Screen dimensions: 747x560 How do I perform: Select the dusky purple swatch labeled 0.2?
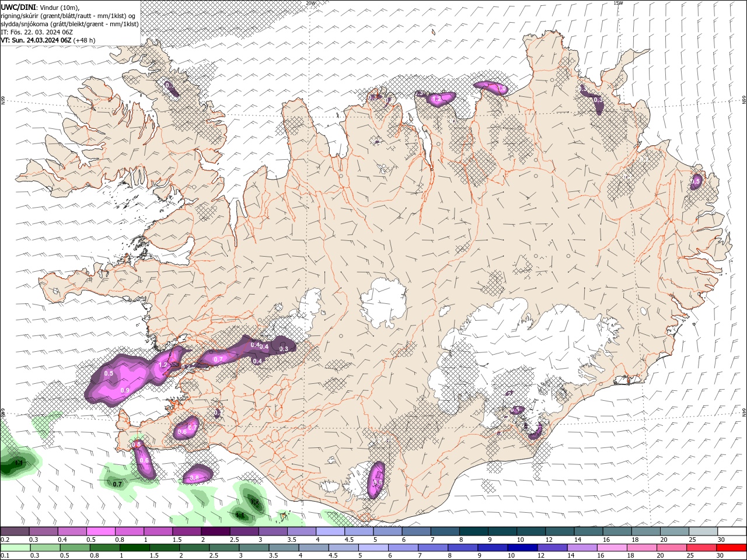point(15,531)
